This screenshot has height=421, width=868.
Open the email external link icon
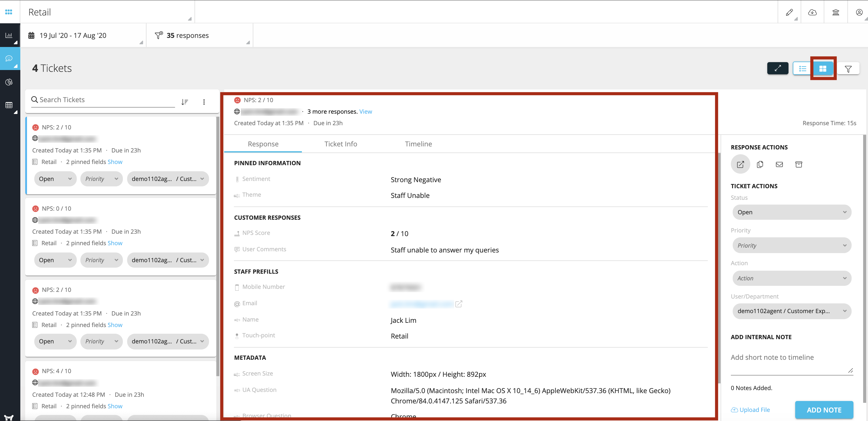[x=459, y=304]
